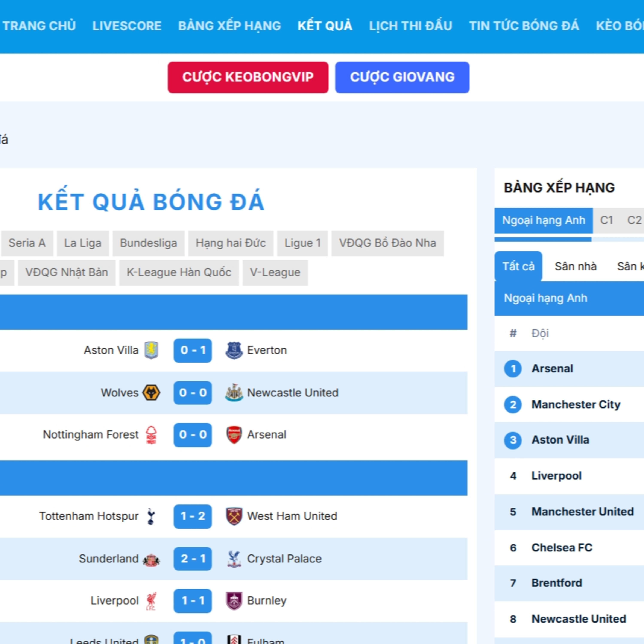Click the Nottingham Forest tree logo

[151, 435]
